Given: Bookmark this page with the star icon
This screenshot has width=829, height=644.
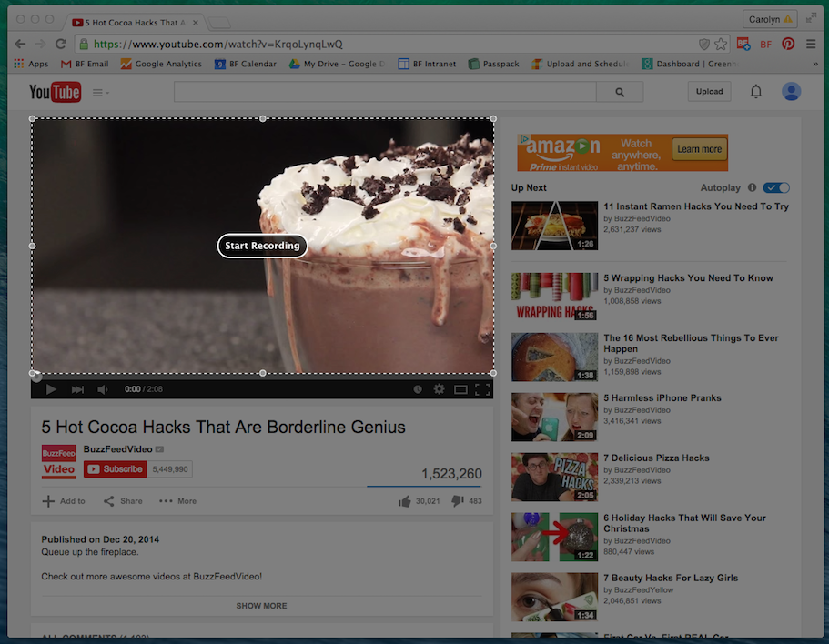Looking at the screenshot, I should click(x=720, y=45).
